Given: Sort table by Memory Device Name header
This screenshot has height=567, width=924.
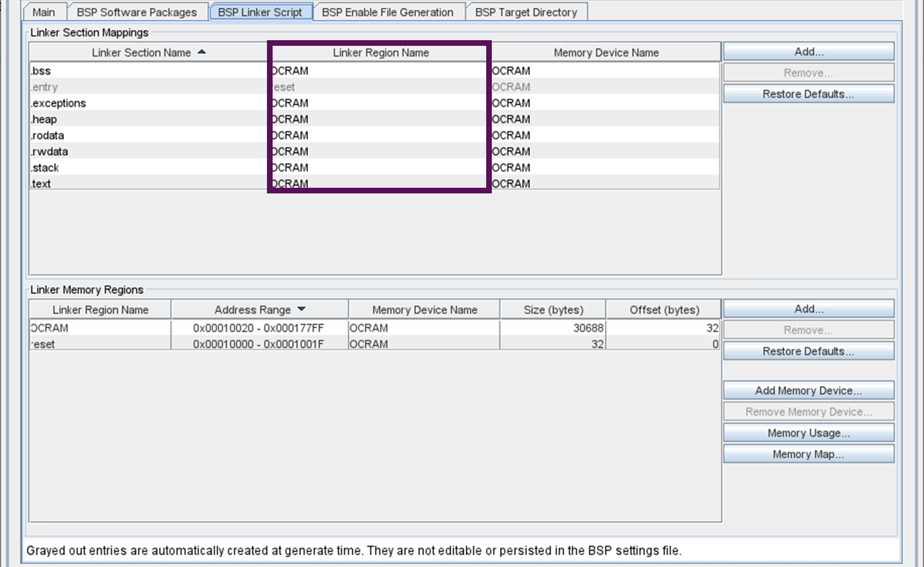Looking at the screenshot, I should (x=606, y=52).
